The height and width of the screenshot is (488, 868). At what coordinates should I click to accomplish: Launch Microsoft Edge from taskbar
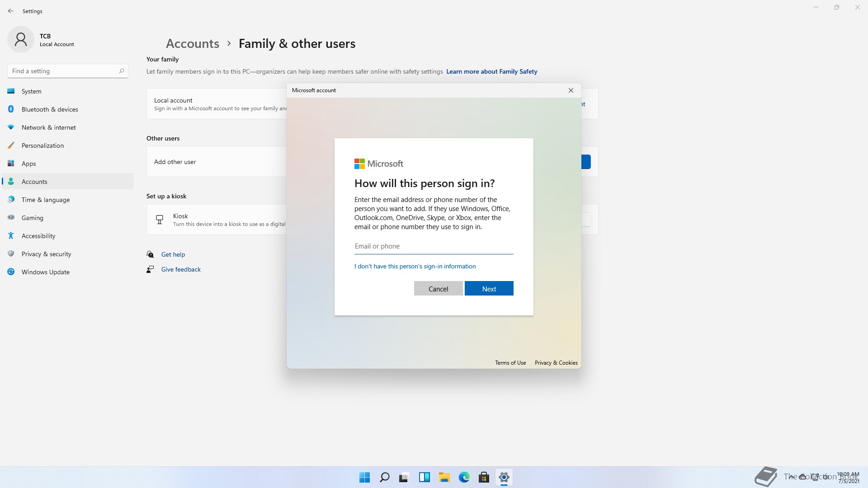tap(464, 477)
